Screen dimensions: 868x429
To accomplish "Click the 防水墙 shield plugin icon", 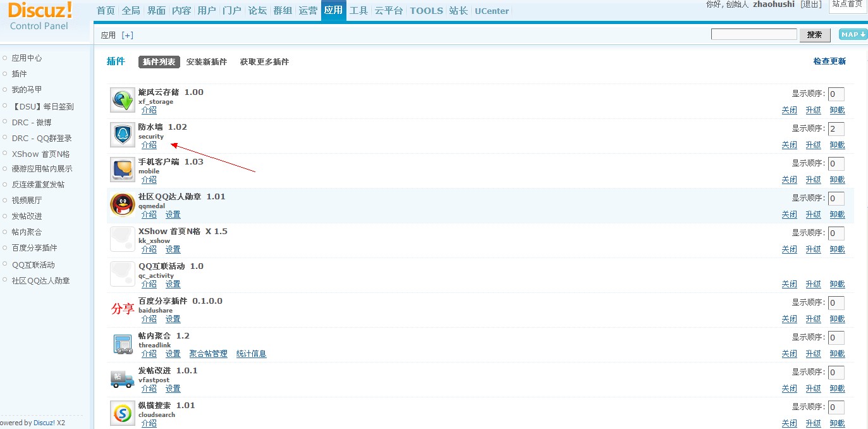I will tap(123, 135).
